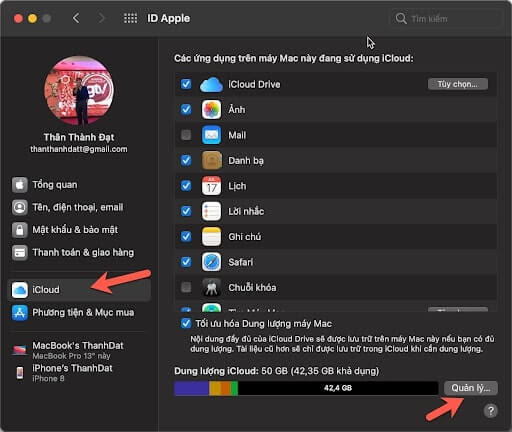The image size is (512, 432).
Task: Click the Notes (Ghi chú) icon
Action: click(x=211, y=236)
